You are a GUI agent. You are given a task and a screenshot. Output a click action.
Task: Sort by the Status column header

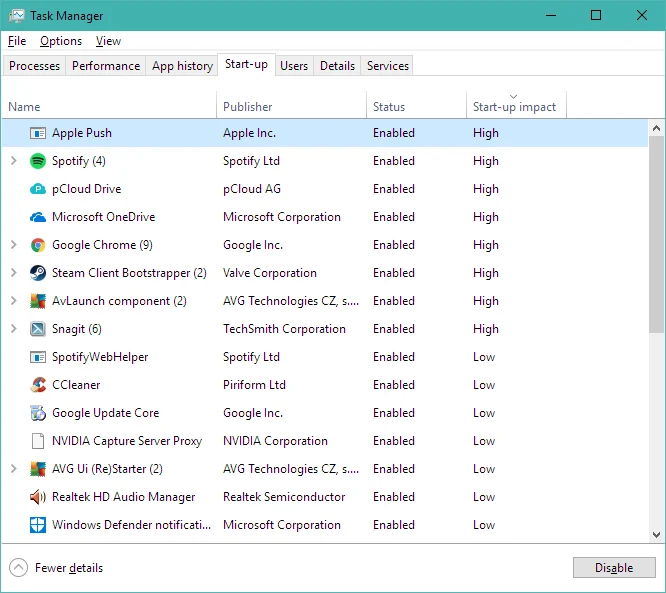click(417, 105)
